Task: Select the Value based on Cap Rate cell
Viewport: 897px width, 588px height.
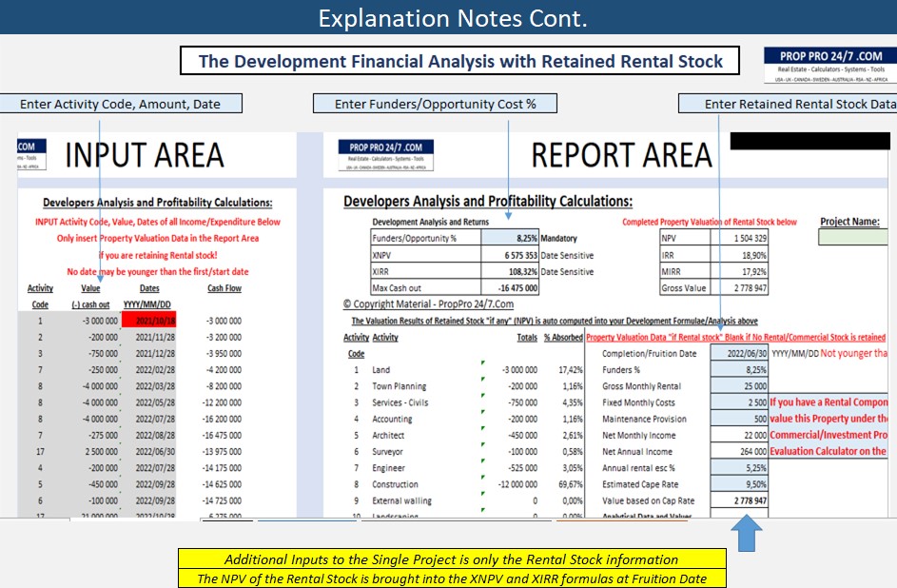Action: pos(739,500)
